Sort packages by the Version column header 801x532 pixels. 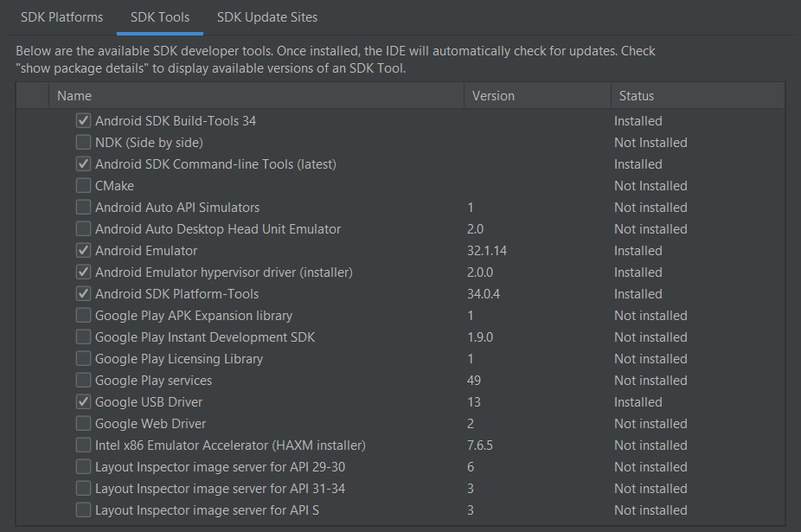493,95
